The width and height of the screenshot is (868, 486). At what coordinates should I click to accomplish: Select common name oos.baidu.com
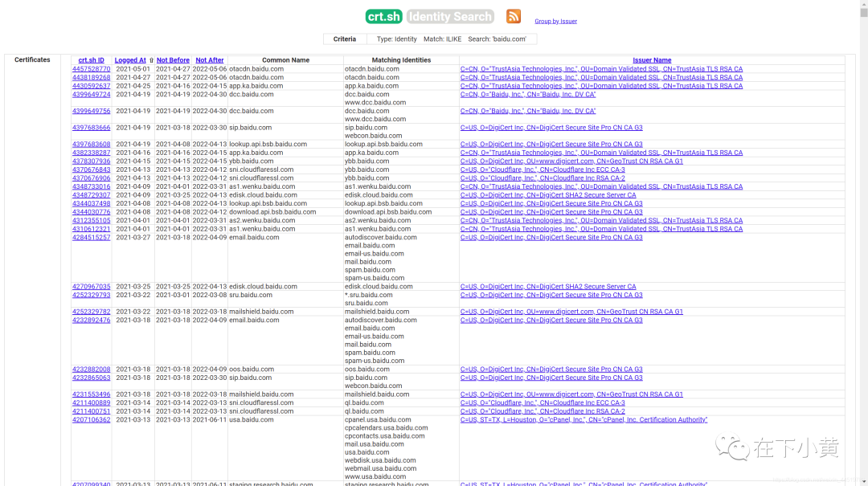click(x=252, y=370)
